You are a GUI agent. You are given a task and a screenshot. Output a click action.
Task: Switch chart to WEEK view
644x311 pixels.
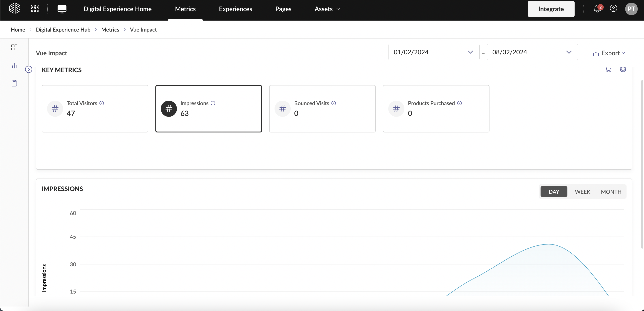point(582,192)
